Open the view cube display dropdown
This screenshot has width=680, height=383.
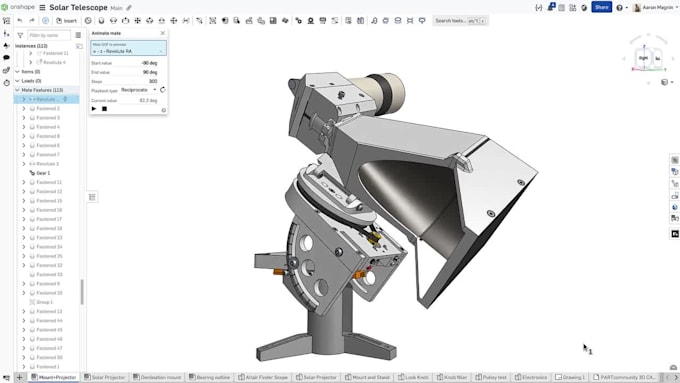[x=667, y=82]
